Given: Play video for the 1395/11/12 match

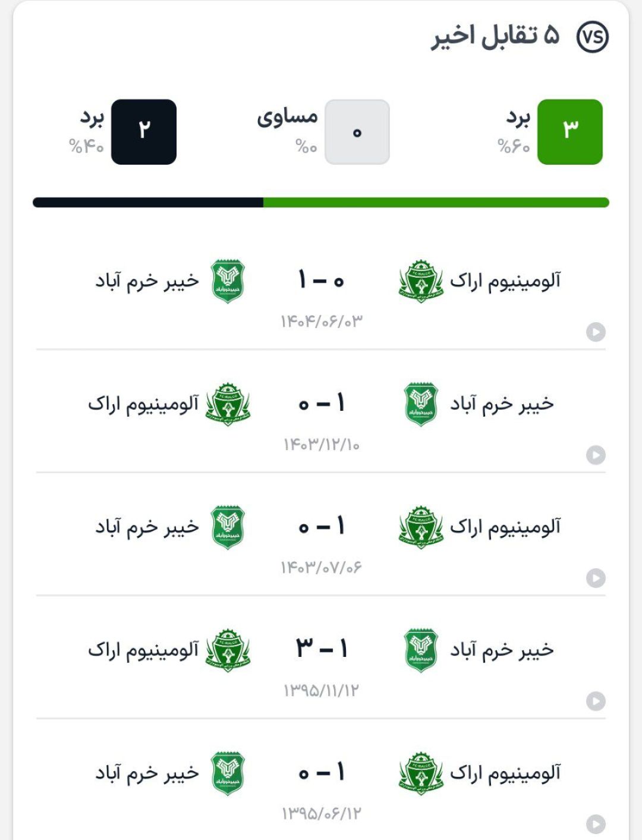Looking at the screenshot, I should coord(596,701).
